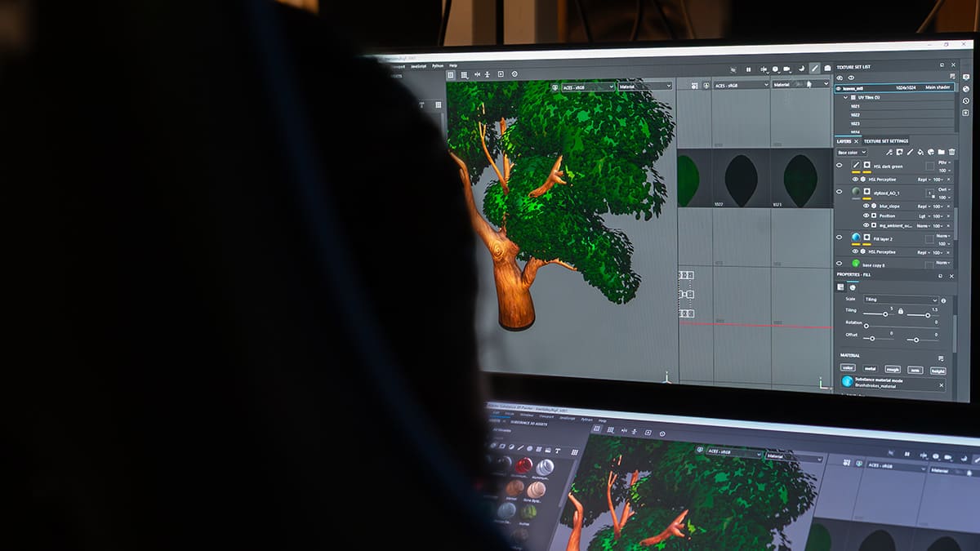Open 3D viewport ACES - sRGB dropdown
The width and height of the screenshot is (980, 551).
(588, 87)
